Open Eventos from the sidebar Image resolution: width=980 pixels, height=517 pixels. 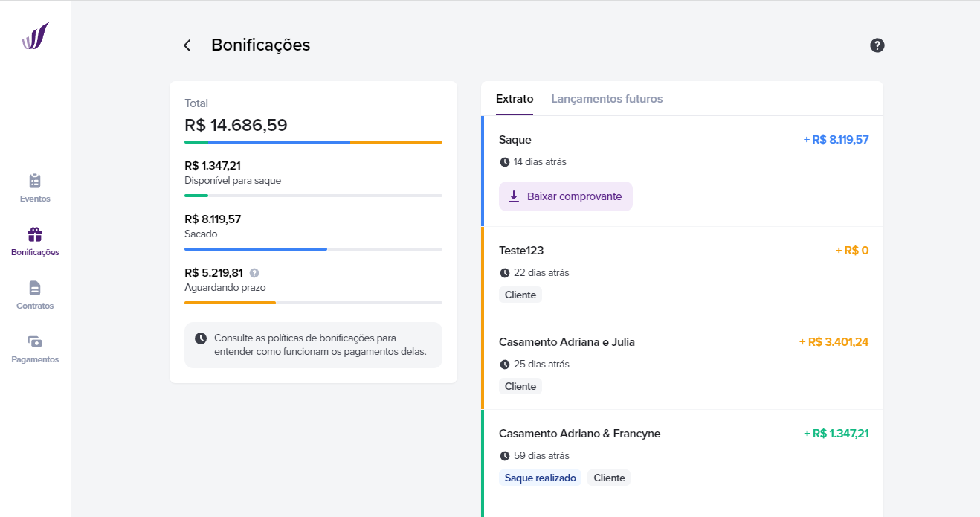[x=35, y=188]
